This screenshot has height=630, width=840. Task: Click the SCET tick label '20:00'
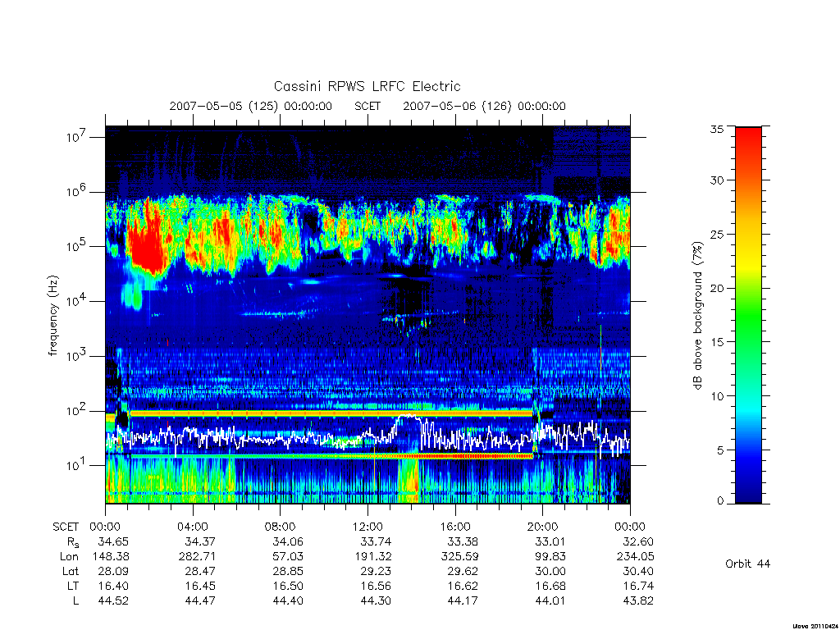543,527
